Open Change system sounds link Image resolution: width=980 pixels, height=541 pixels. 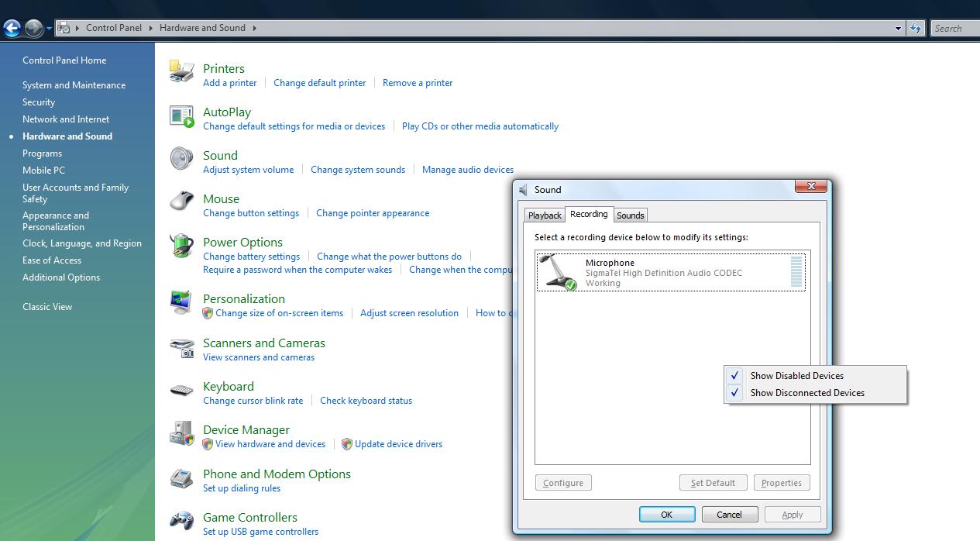point(358,170)
